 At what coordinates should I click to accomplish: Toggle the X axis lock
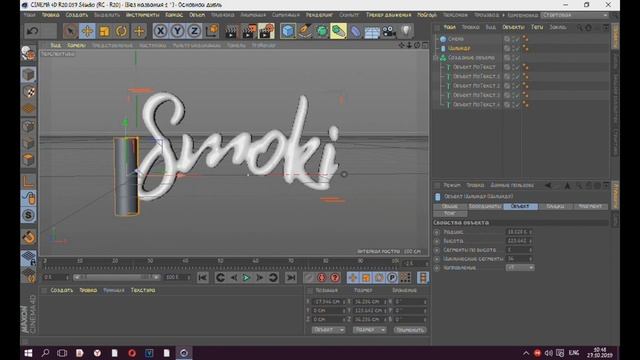[161, 31]
